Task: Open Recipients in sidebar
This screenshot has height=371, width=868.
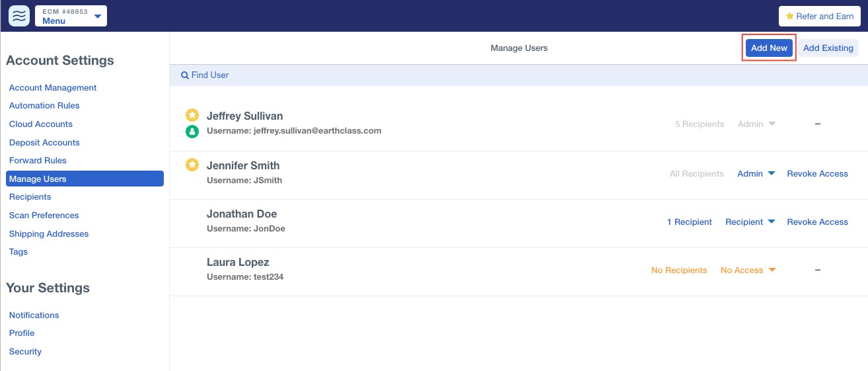Action: [x=30, y=196]
